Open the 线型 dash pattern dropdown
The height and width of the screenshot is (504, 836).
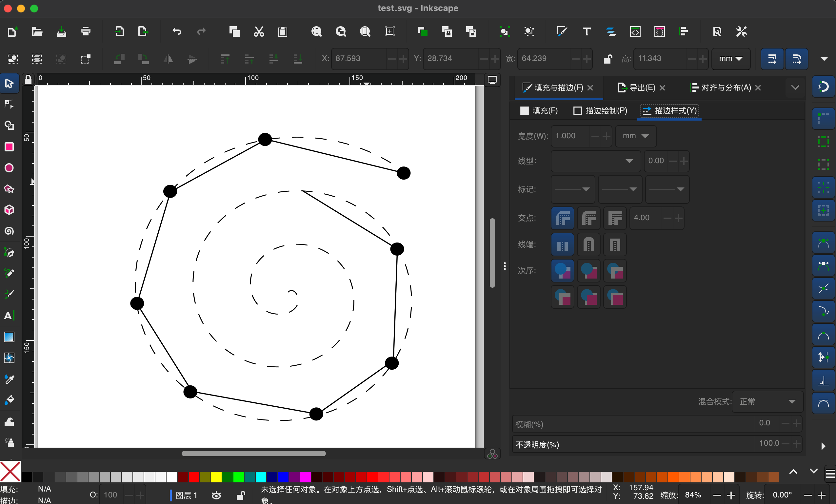click(595, 161)
